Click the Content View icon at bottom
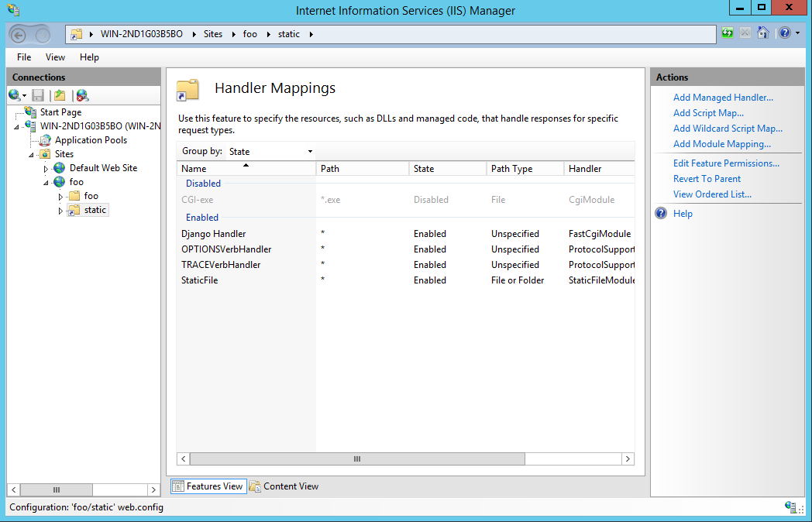The height and width of the screenshot is (522, 812). (x=255, y=486)
